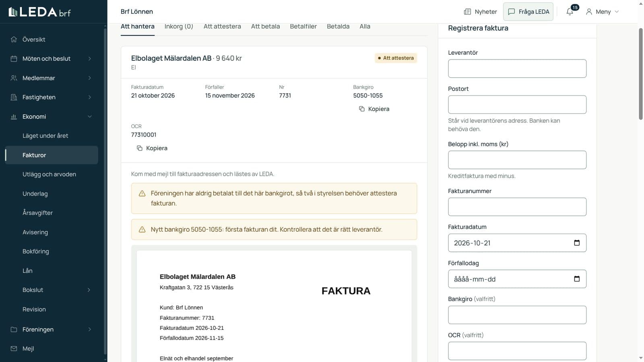Click the Fakturanummer input field
644x362 pixels.
(x=517, y=207)
